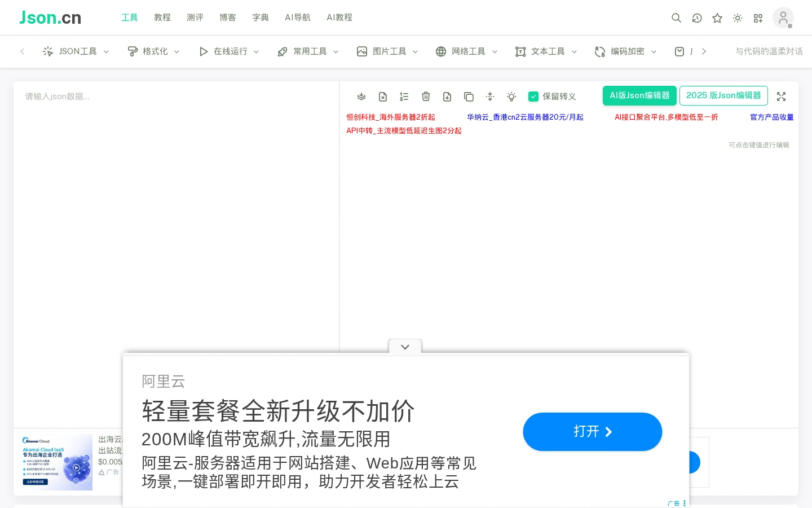This screenshot has width=812, height=508.
Task: Expand the 在线运行 dropdown
Action: (229, 51)
